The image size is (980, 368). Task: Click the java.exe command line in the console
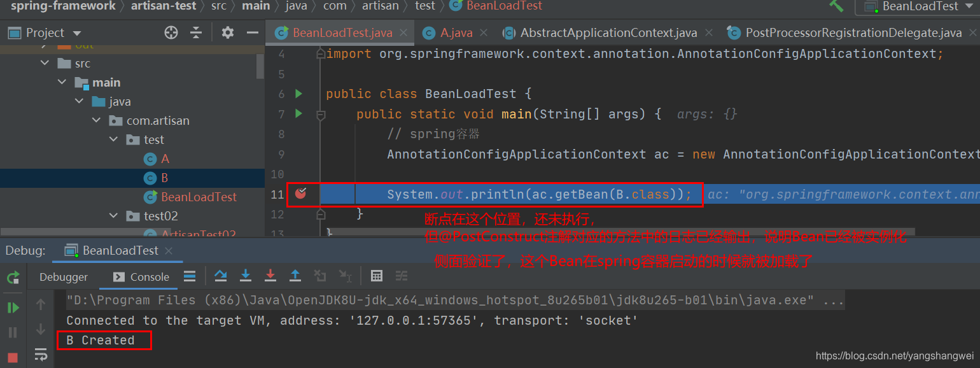[x=455, y=300]
